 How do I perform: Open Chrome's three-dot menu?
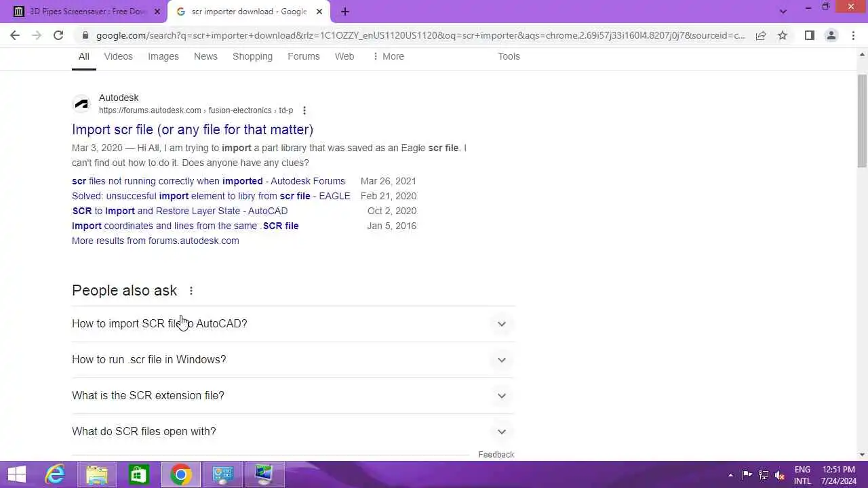pos(853,35)
